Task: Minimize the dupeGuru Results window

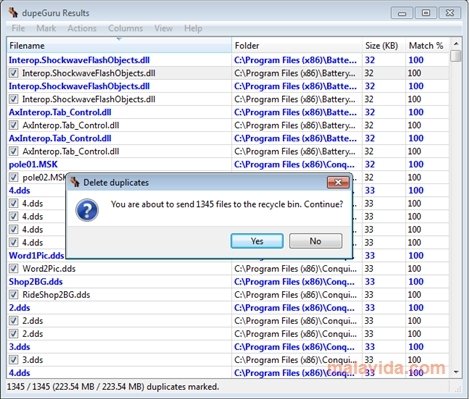Action: coord(402,13)
